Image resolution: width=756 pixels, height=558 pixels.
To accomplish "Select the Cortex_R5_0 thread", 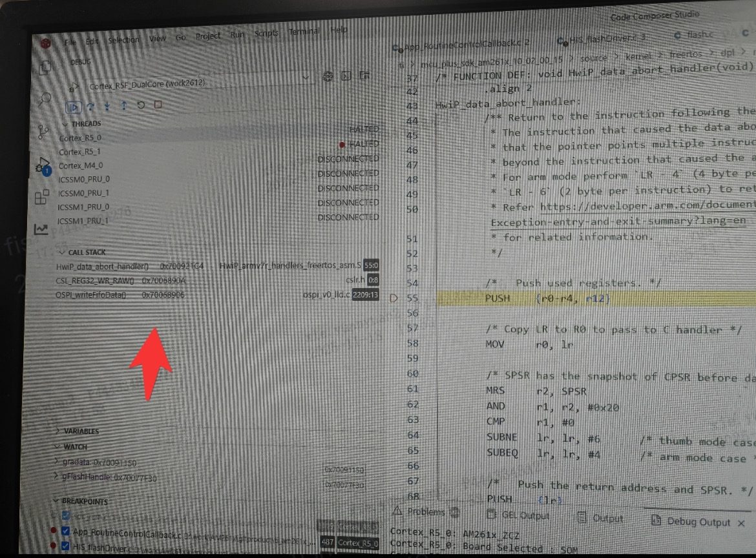I will (x=218, y=134).
